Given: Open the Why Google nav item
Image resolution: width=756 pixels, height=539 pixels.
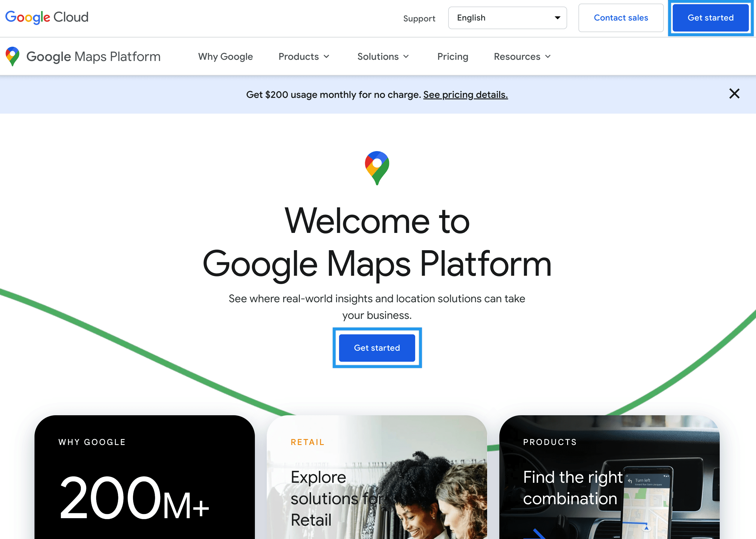Looking at the screenshot, I should coord(225,57).
